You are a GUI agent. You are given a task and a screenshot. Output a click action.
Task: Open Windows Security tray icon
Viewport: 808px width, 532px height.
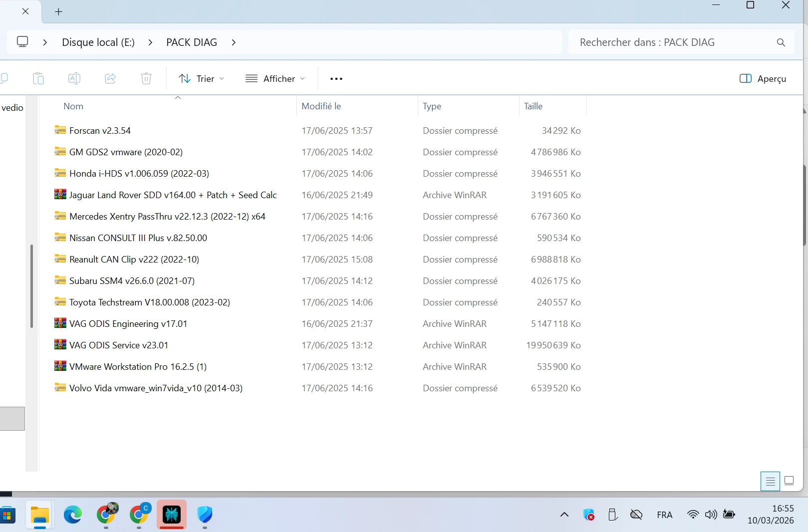[589, 515]
